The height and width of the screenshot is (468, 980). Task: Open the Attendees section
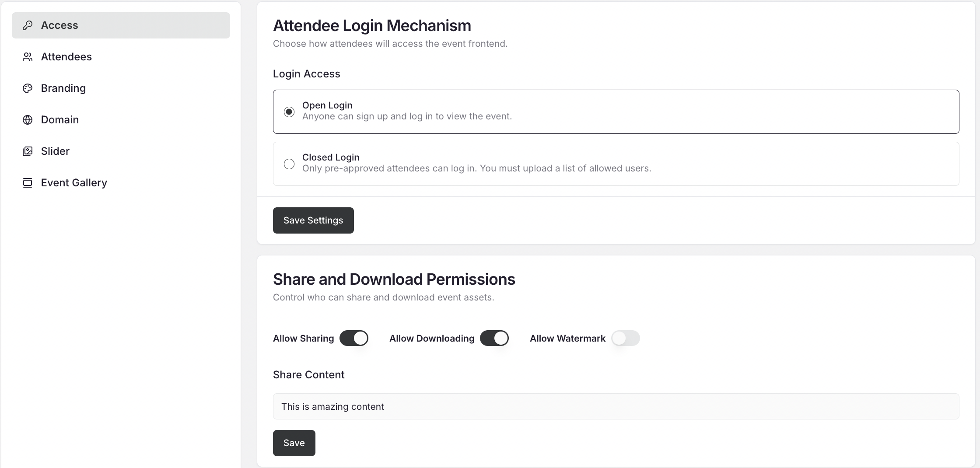pyautogui.click(x=66, y=56)
